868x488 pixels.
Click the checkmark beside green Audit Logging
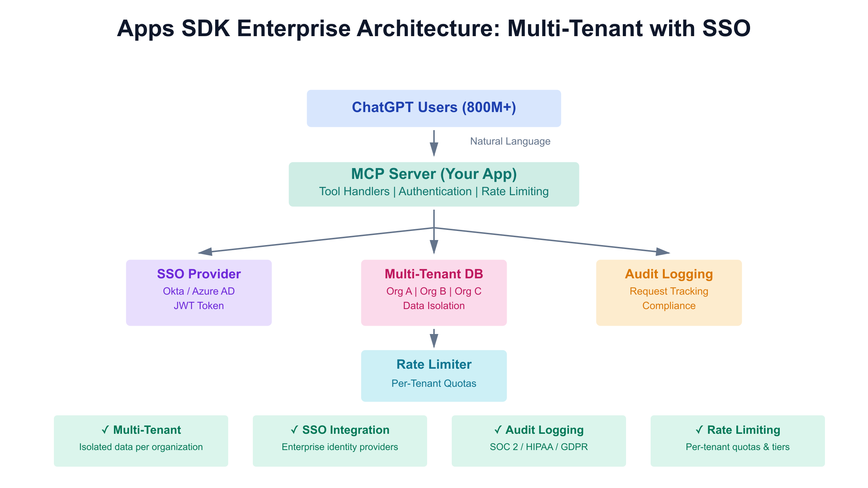(498, 430)
